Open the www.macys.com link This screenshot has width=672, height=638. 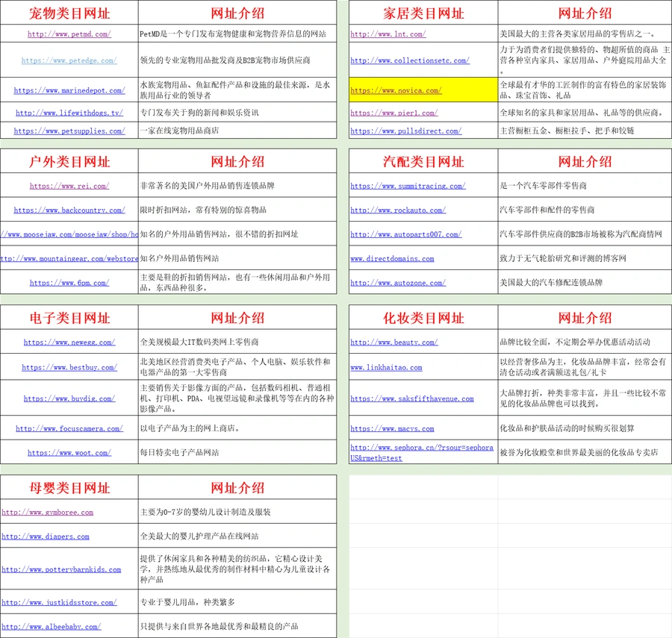(392, 428)
